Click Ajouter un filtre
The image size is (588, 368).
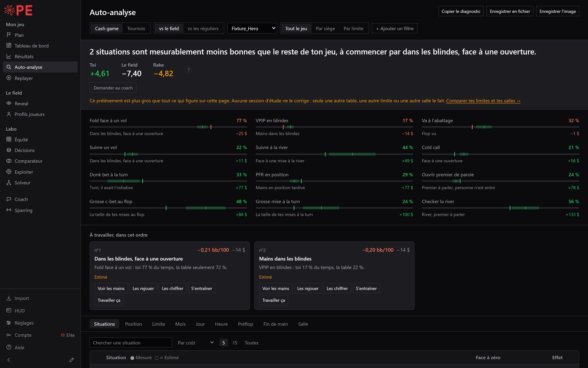click(395, 29)
